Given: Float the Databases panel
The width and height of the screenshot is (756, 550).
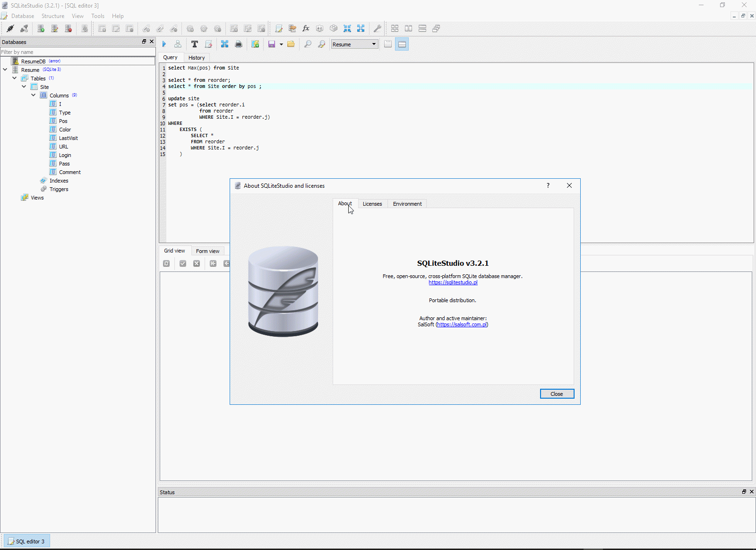Looking at the screenshot, I should (144, 42).
